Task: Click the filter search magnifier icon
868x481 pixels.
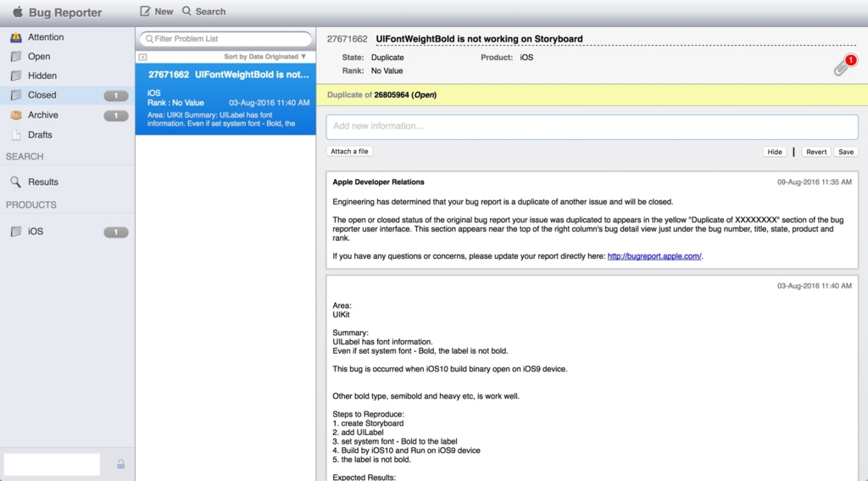Action: click(149, 39)
